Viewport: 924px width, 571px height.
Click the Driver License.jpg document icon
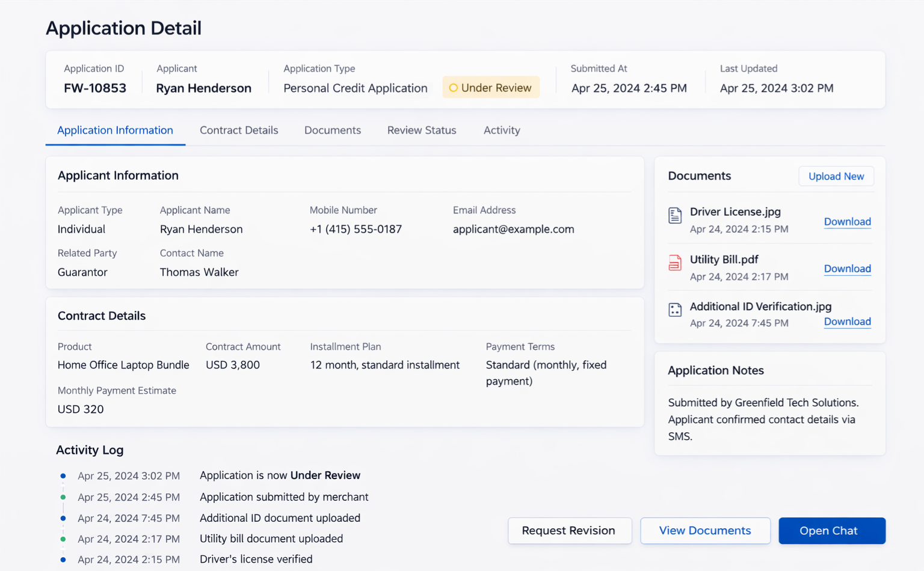pos(675,216)
